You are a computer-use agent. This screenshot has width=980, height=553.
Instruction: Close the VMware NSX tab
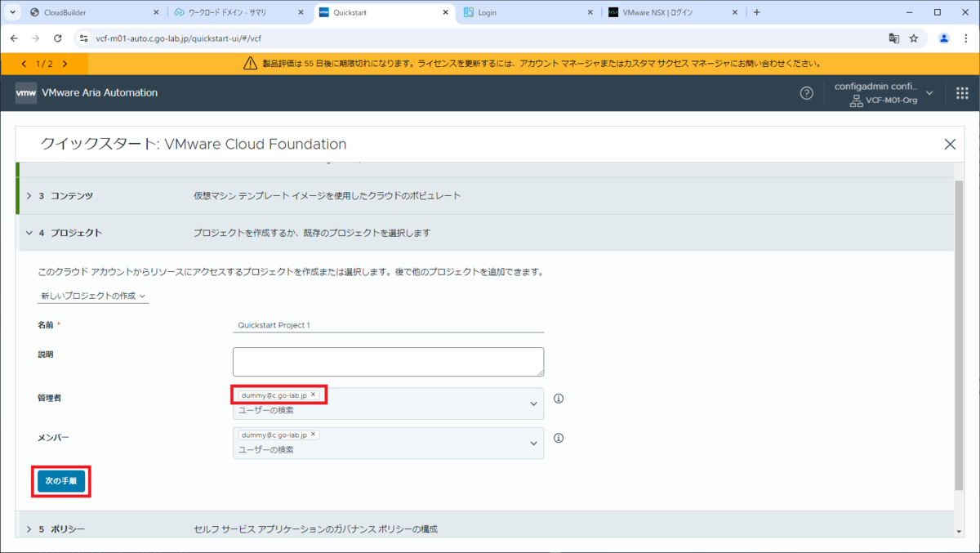point(734,12)
